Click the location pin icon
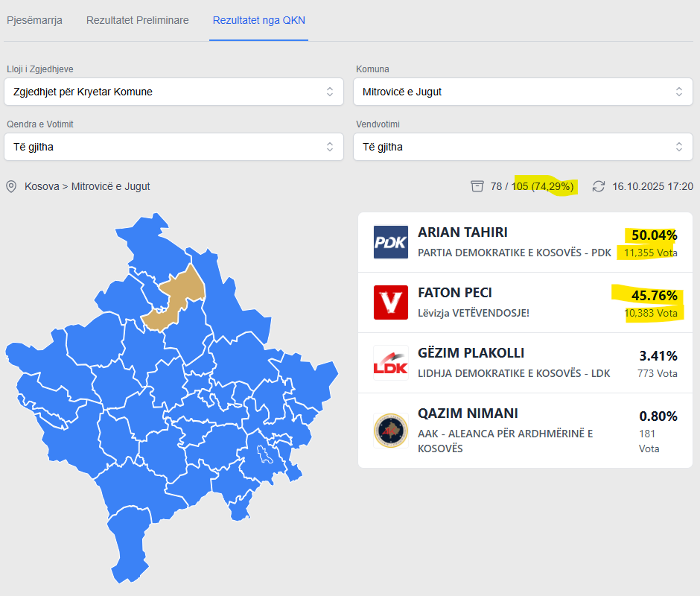 (x=11, y=186)
